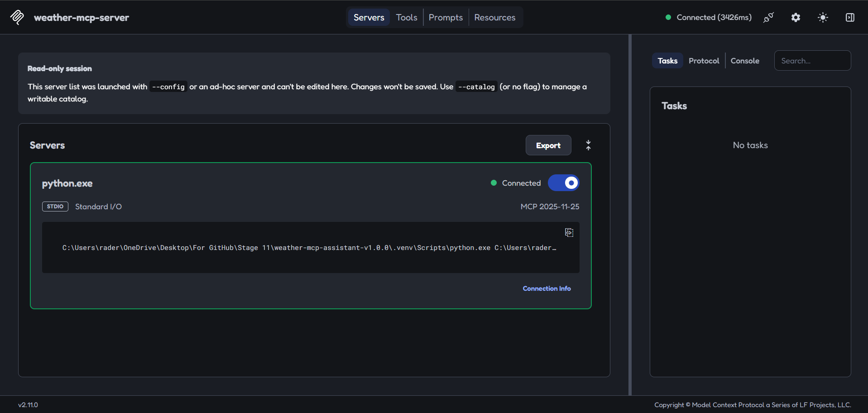The image size is (868, 413).
Task: Click the Read-only session heading
Action: click(x=60, y=68)
